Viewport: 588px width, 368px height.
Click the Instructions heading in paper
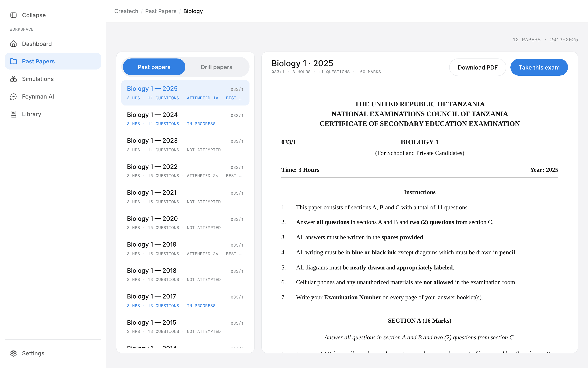(420, 192)
